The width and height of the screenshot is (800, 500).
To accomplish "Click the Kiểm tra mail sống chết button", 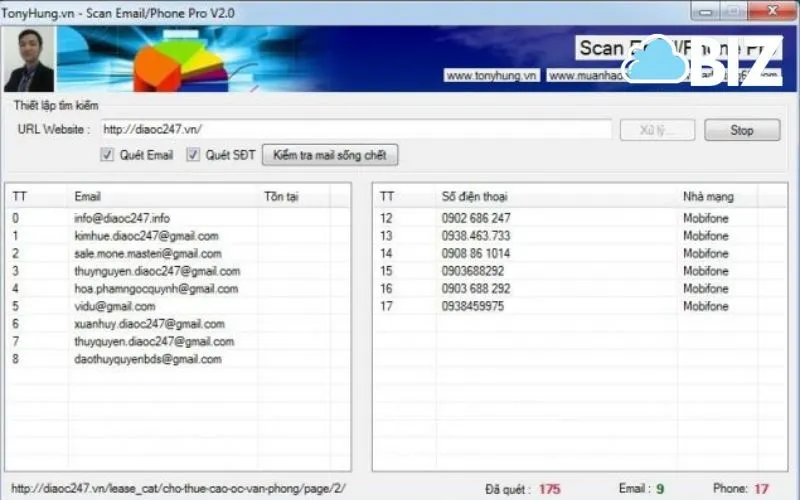I will pos(331,155).
